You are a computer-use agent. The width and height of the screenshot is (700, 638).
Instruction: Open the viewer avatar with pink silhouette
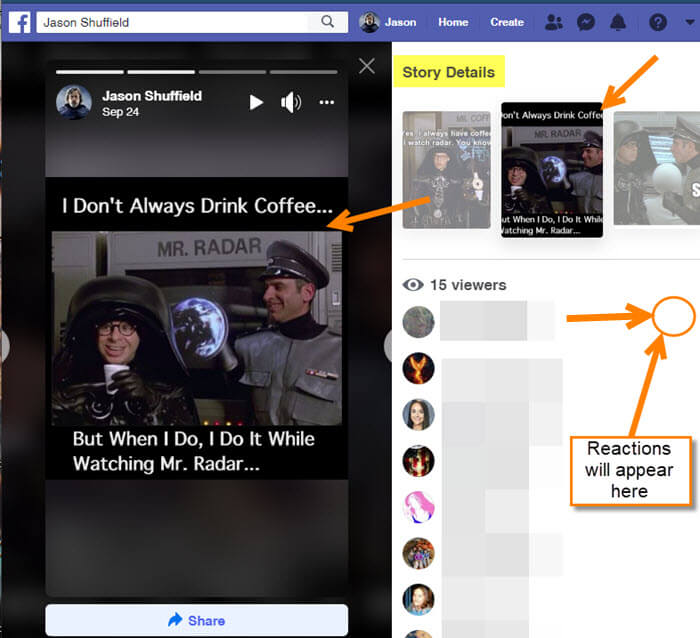coord(418,507)
